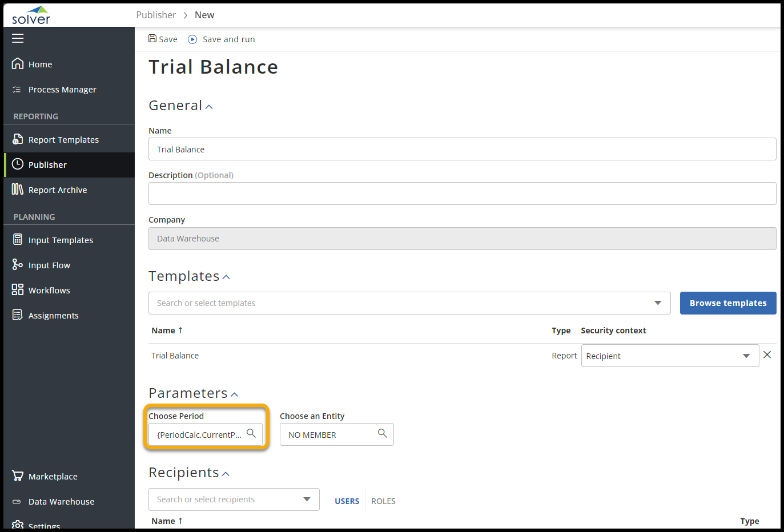784x532 pixels.
Task: Switch to the USERS tab
Action: [x=347, y=501]
